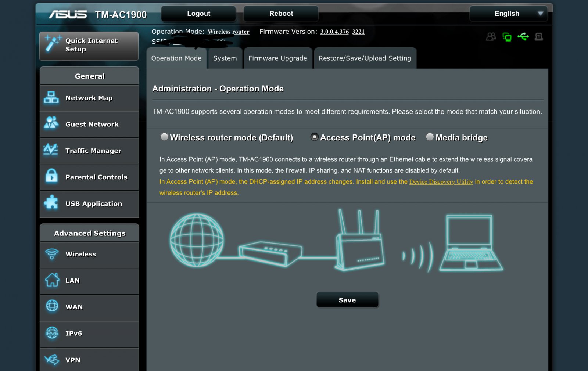Viewport: 588px width, 371px height.
Task: Click the Wireless signal icon
Action: point(52,254)
